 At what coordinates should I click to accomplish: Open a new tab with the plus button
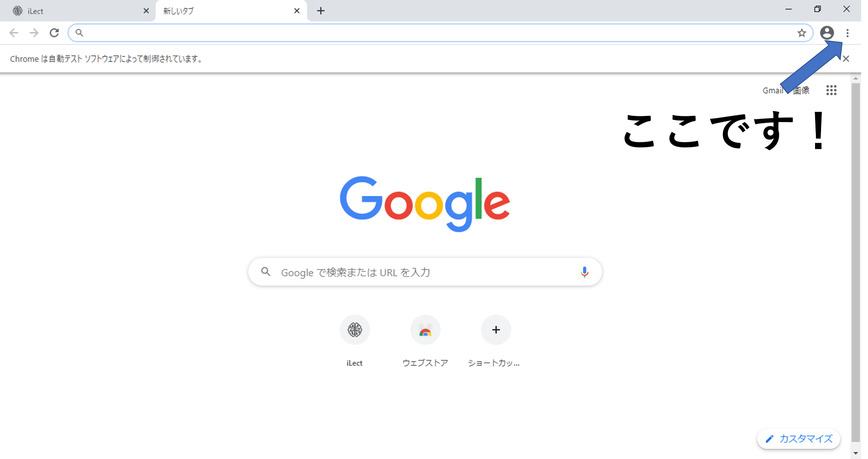[x=321, y=11]
